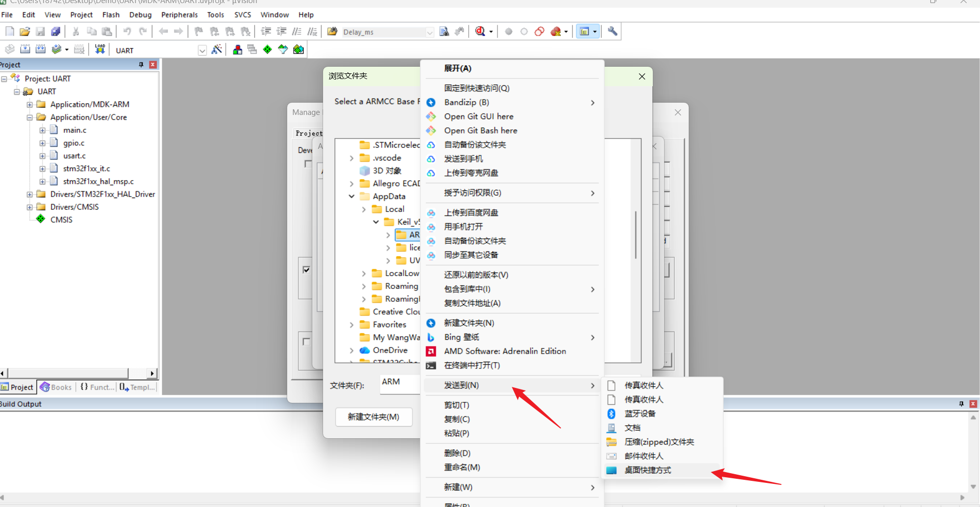Click the Rebuild all target files icon

41,50
